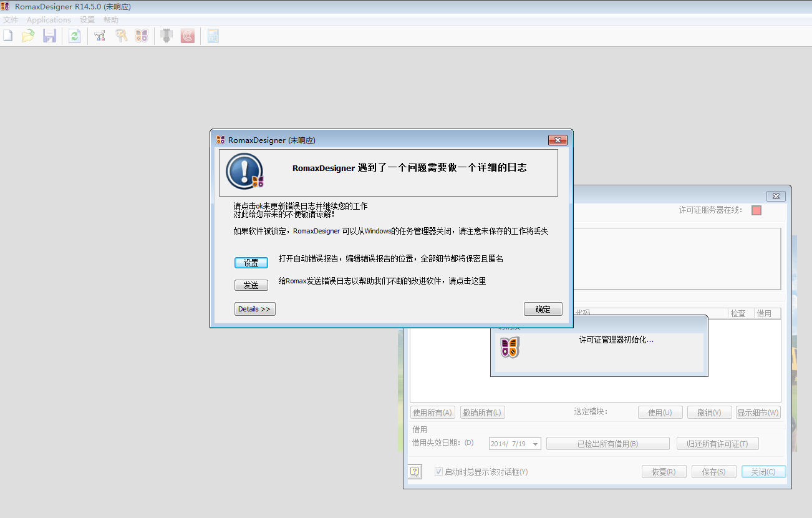Viewport: 812px width, 518px height.
Task: Open the 帮助 menu
Action: coord(111,20)
